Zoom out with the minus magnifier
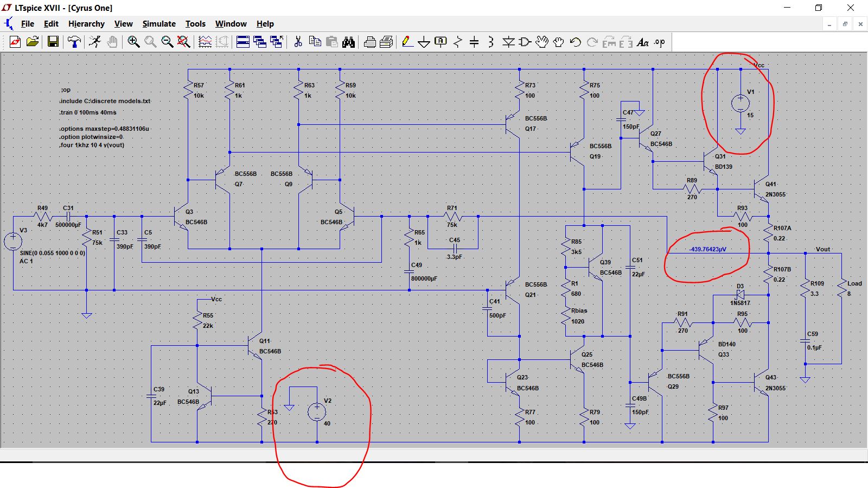The image size is (868, 488). (x=167, y=42)
